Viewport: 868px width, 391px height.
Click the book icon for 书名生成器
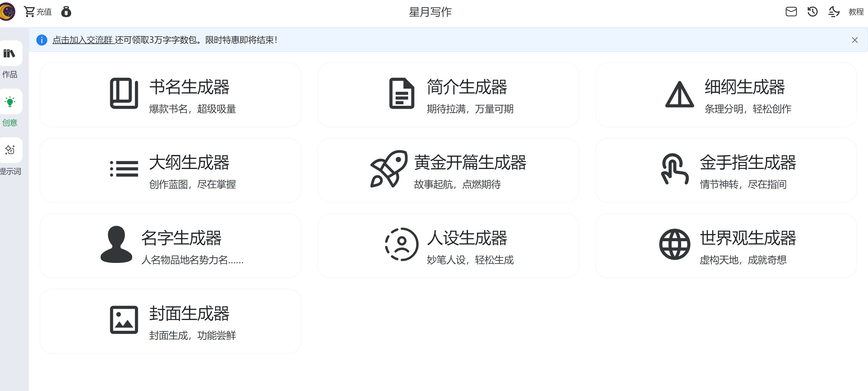[124, 94]
